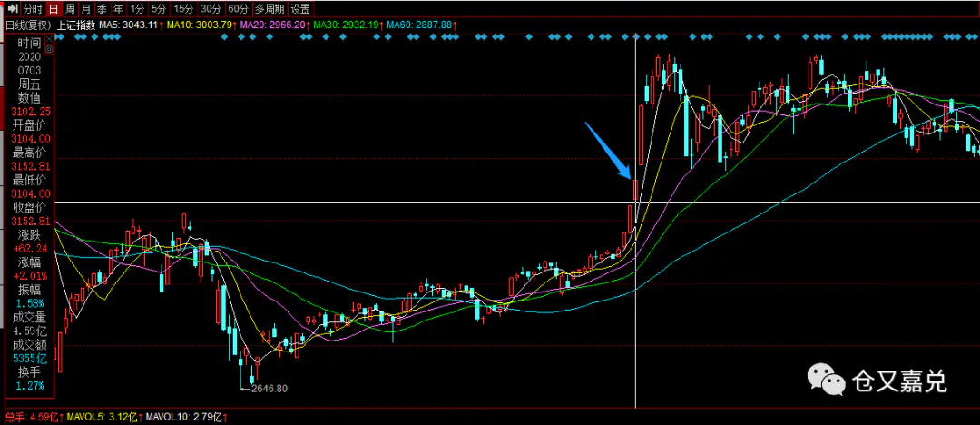Switch to 1分 one-minute chart
This screenshot has width=980, height=425.
[x=137, y=8]
